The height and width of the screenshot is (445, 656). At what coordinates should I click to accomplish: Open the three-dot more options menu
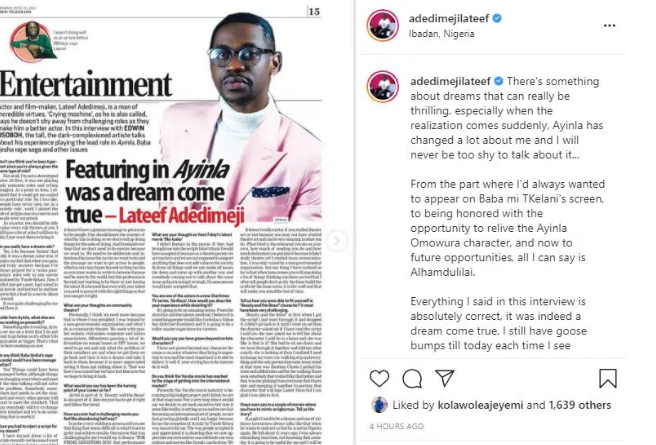(610, 26)
